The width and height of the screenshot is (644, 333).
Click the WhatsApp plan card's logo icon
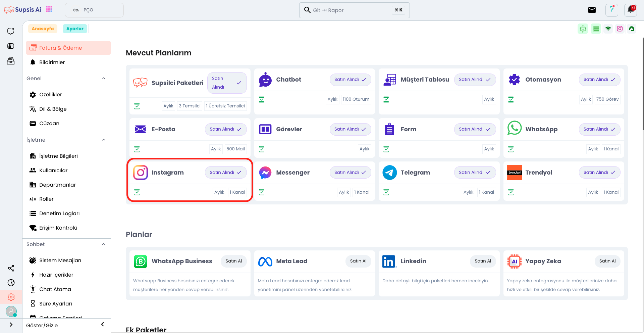pyautogui.click(x=514, y=128)
